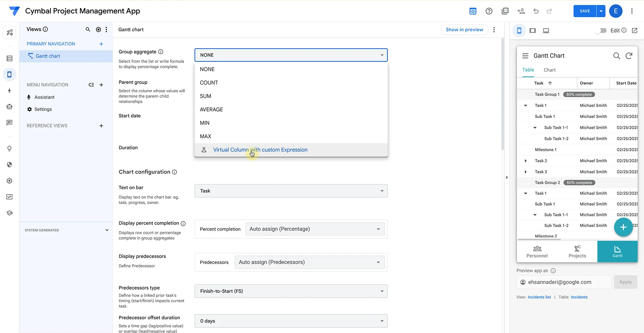Open the table grid icon in header
Viewport: 644px width, 333px height.
click(505, 11)
